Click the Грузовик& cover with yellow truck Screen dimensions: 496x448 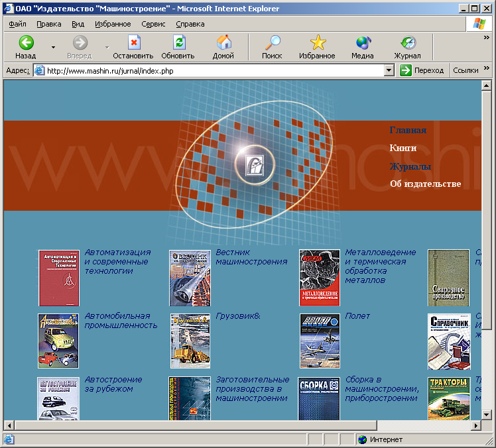click(190, 341)
